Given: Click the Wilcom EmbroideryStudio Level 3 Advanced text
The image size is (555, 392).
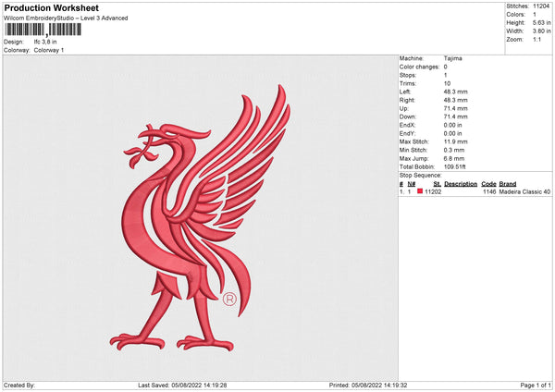Looking at the screenshot, I should [x=66, y=18].
